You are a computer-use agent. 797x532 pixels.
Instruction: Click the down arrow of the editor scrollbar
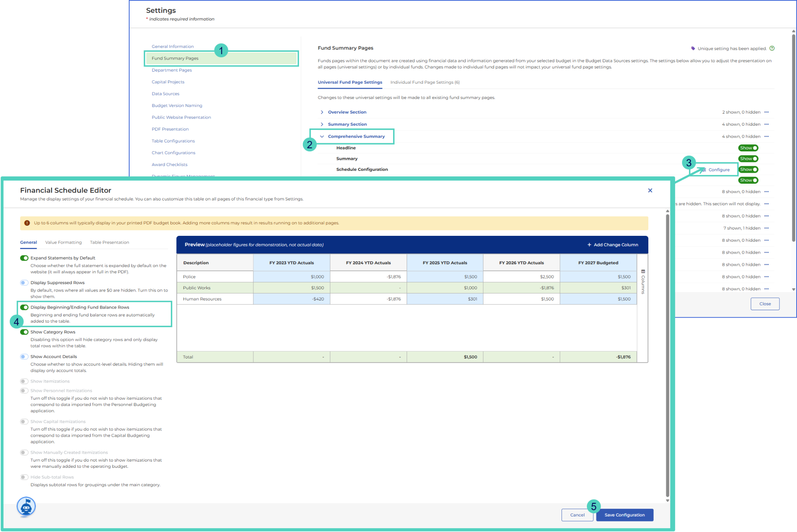(x=667, y=501)
